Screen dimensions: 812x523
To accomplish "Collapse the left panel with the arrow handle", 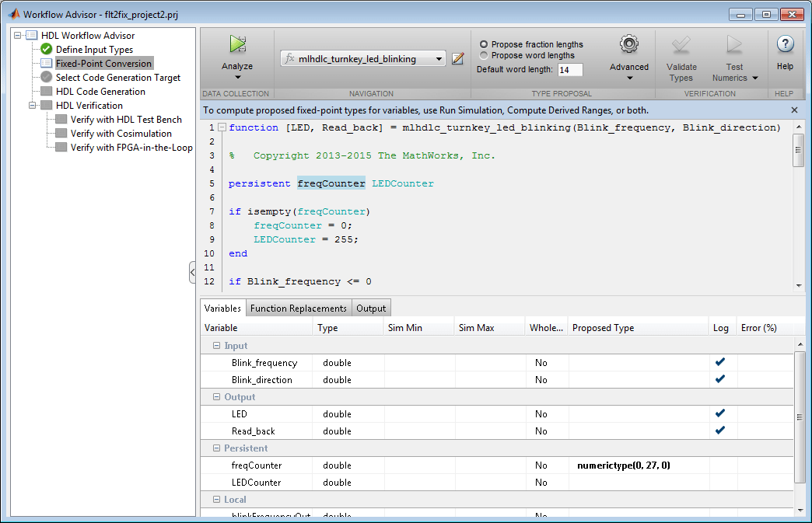I will 192,273.
